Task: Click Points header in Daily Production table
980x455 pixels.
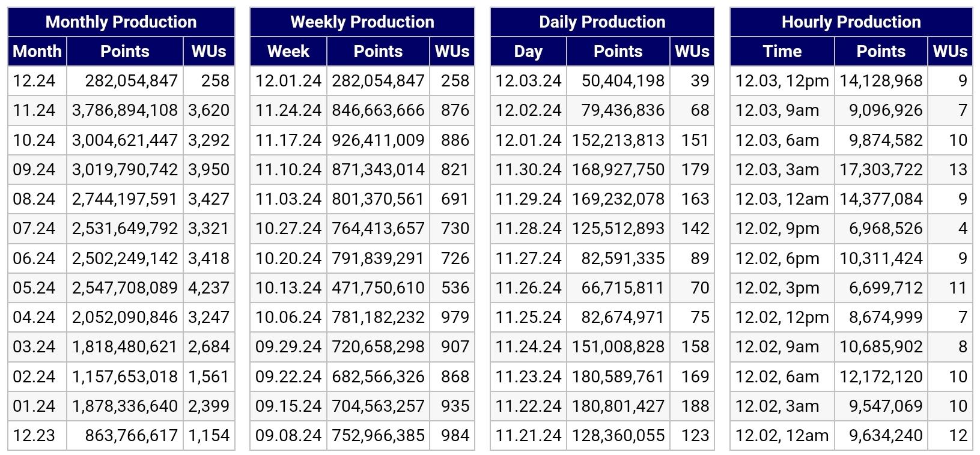Action: [618, 52]
